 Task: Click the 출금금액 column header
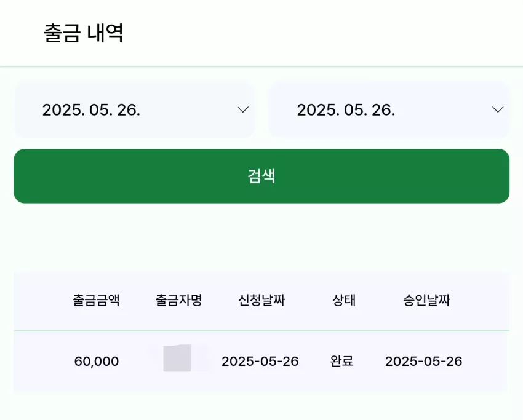(x=96, y=300)
